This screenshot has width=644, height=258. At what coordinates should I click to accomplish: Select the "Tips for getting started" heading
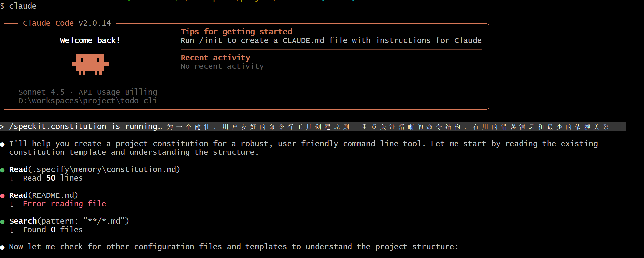236,32
